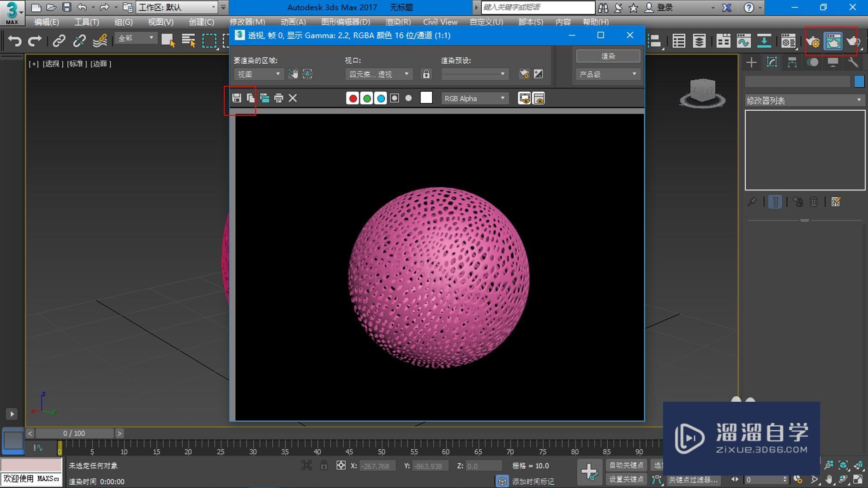Switch to the Create command panel tab
The height and width of the screenshot is (488, 868).
click(751, 62)
